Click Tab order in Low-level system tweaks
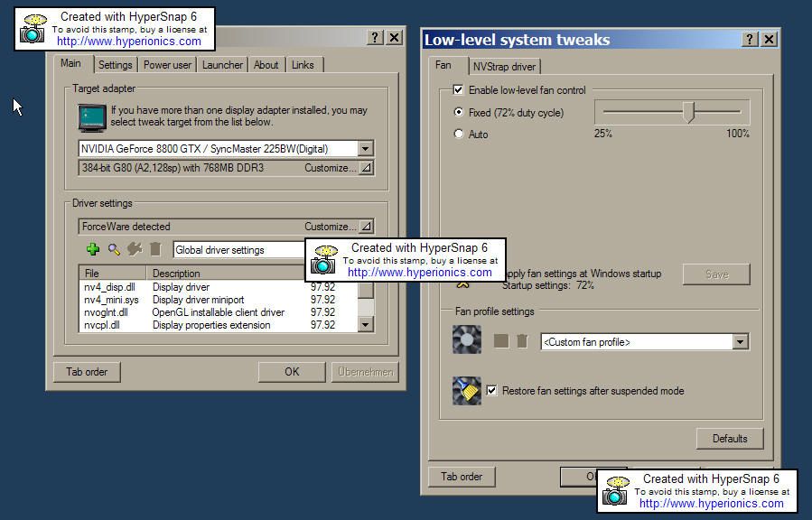The height and width of the screenshot is (520, 812). pyautogui.click(x=462, y=477)
